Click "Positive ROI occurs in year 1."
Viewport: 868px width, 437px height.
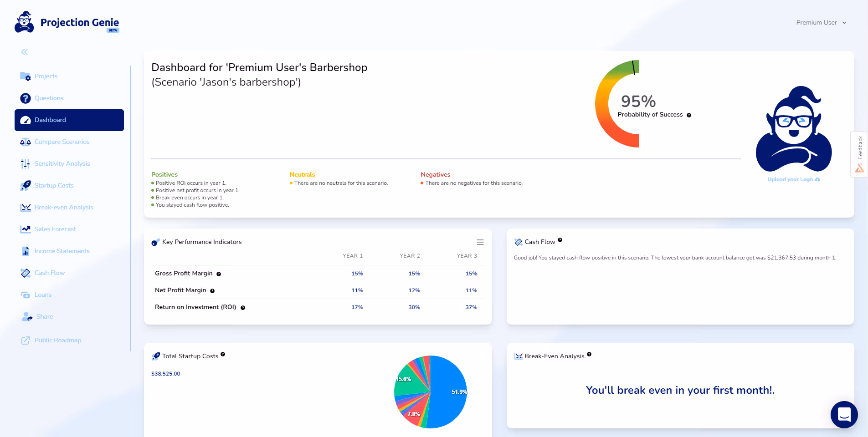point(191,183)
